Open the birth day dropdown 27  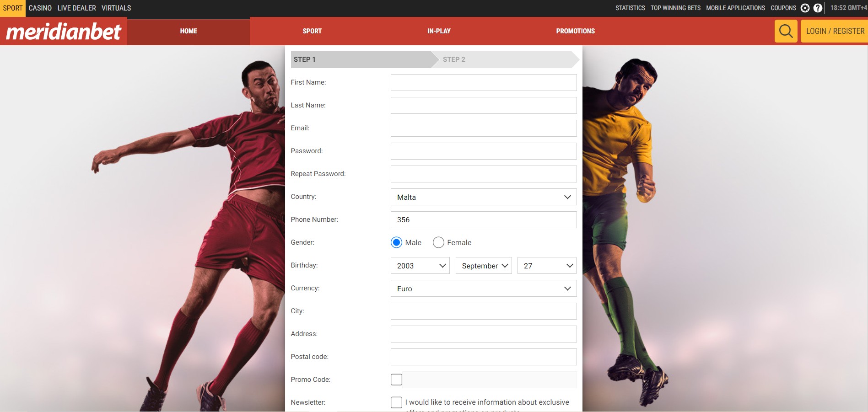(547, 266)
